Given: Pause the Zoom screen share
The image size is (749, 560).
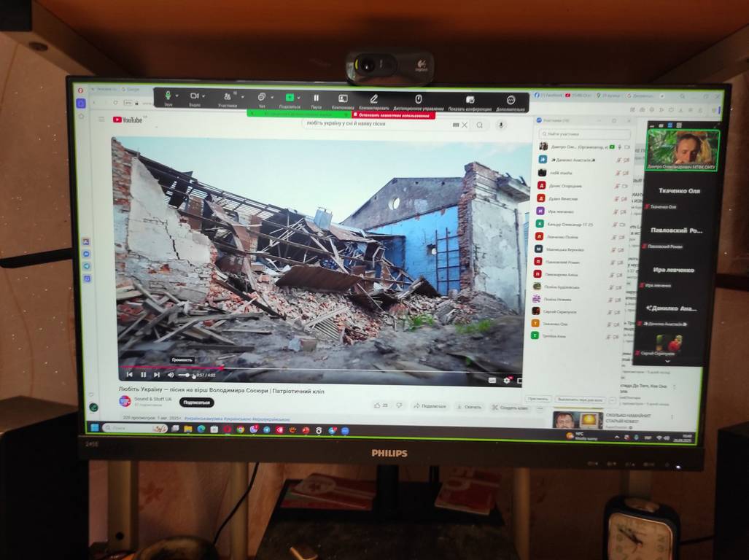Looking at the screenshot, I should 317,98.
